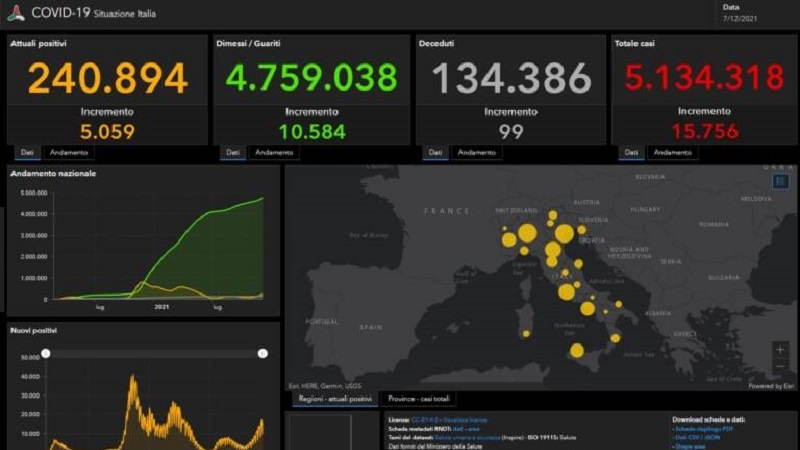Click the map zoom out minus button

click(780, 367)
